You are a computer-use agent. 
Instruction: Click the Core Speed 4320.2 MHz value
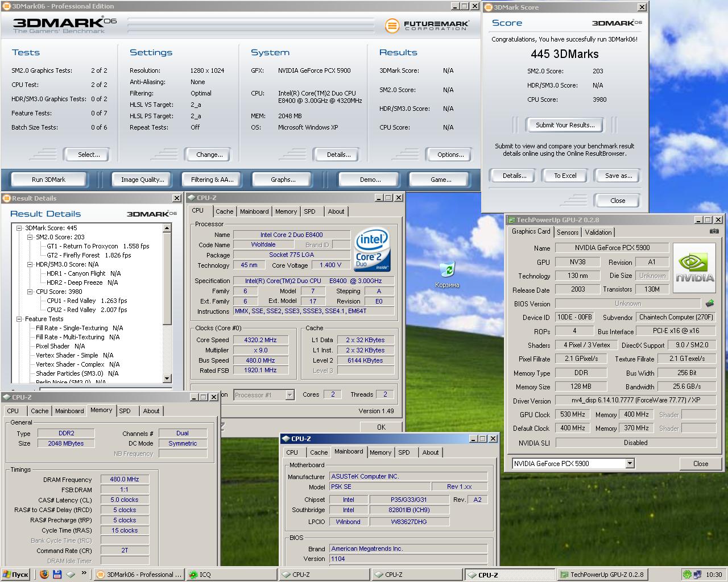(260, 340)
